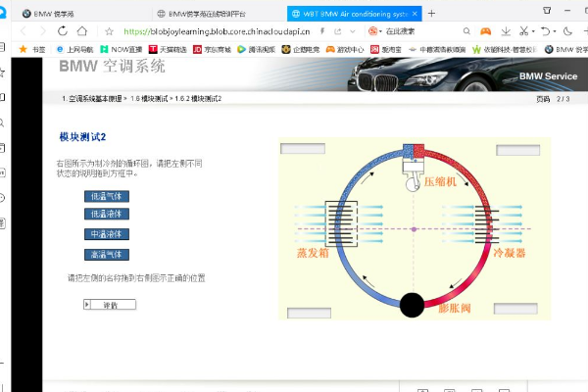The width and height of the screenshot is (588, 392).
Task: Click empty box top-right of diagram
Action: tap(517, 150)
